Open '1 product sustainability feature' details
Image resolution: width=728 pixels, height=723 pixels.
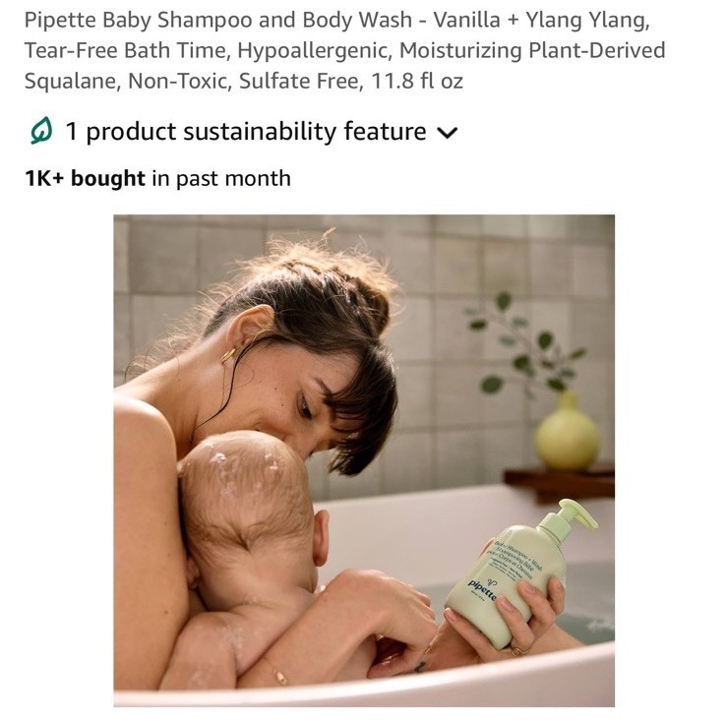(x=246, y=132)
